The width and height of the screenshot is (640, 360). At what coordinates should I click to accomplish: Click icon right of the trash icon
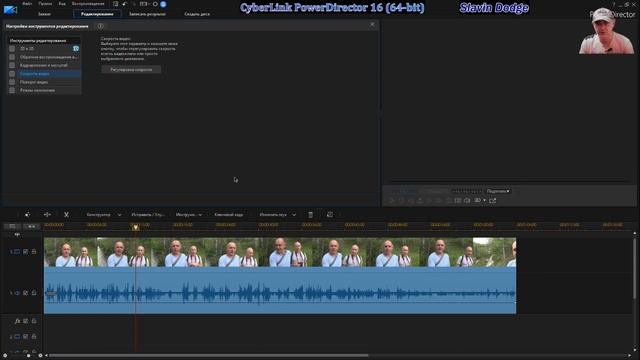pos(330,214)
